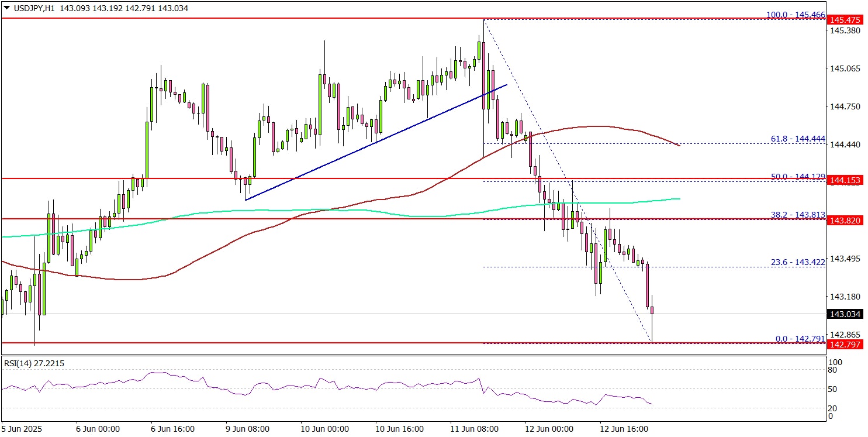Click the Fibonacci 61.8 - 144.444 label

tap(797, 139)
